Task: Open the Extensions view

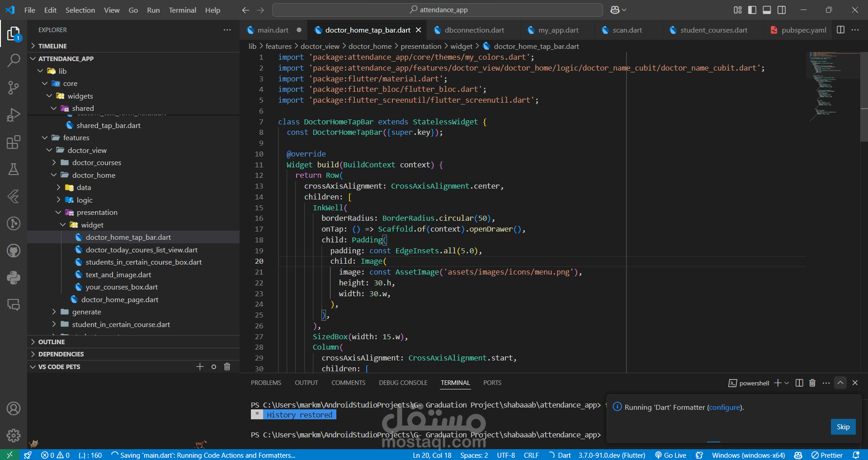Action: coord(14,142)
